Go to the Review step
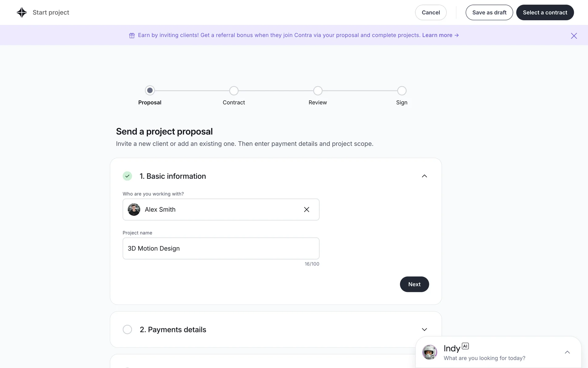 point(318,91)
